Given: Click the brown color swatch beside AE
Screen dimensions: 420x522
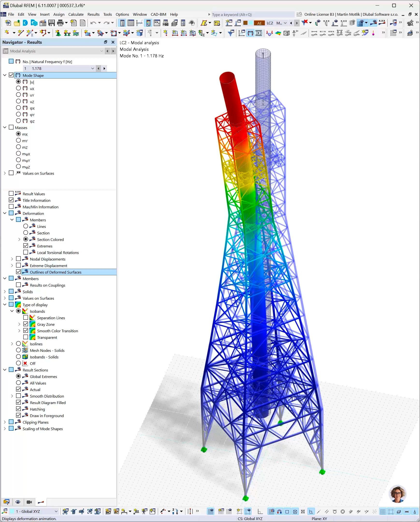Looking at the screenshot, I should [245, 23].
